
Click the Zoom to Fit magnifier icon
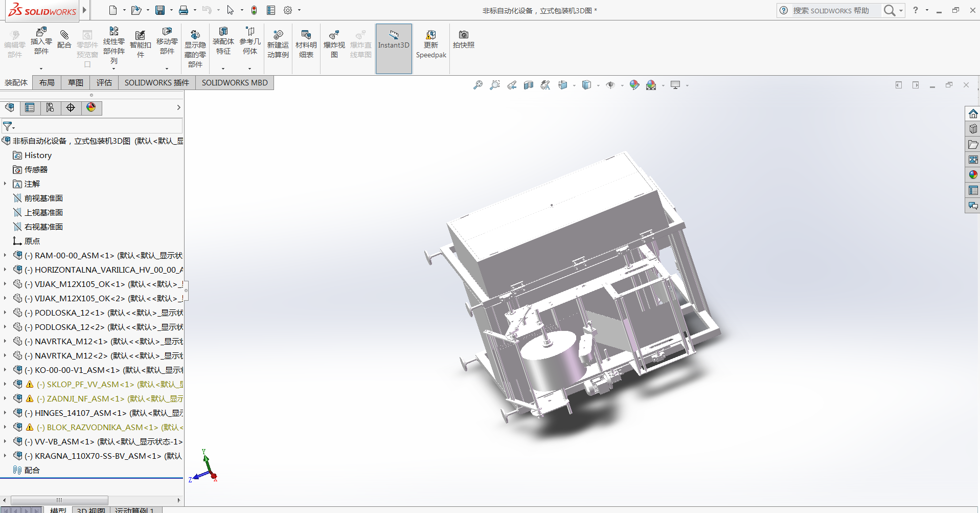click(x=477, y=85)
